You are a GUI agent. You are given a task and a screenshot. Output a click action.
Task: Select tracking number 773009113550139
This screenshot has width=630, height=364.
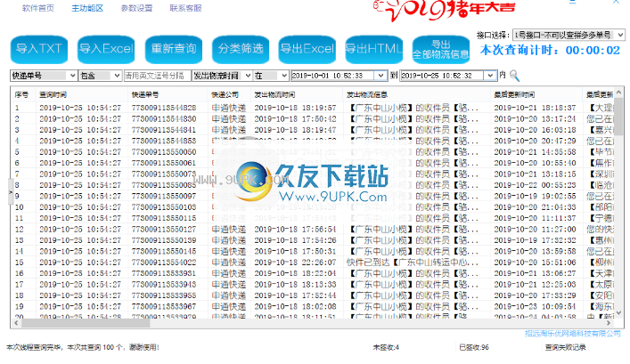point(164,240)
